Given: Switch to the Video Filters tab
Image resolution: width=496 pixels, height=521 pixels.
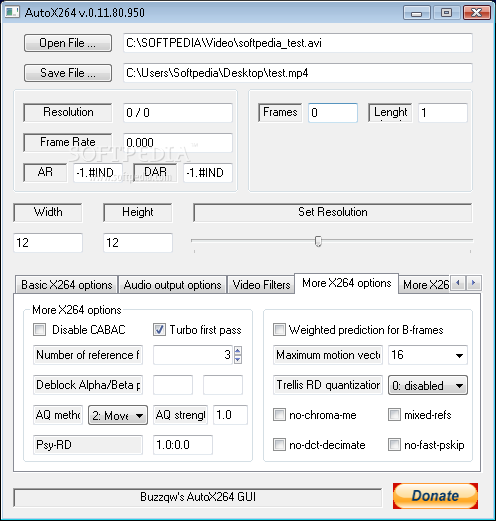Looking at the screenshot, I should pyautogui.click(x=261, y=285).
